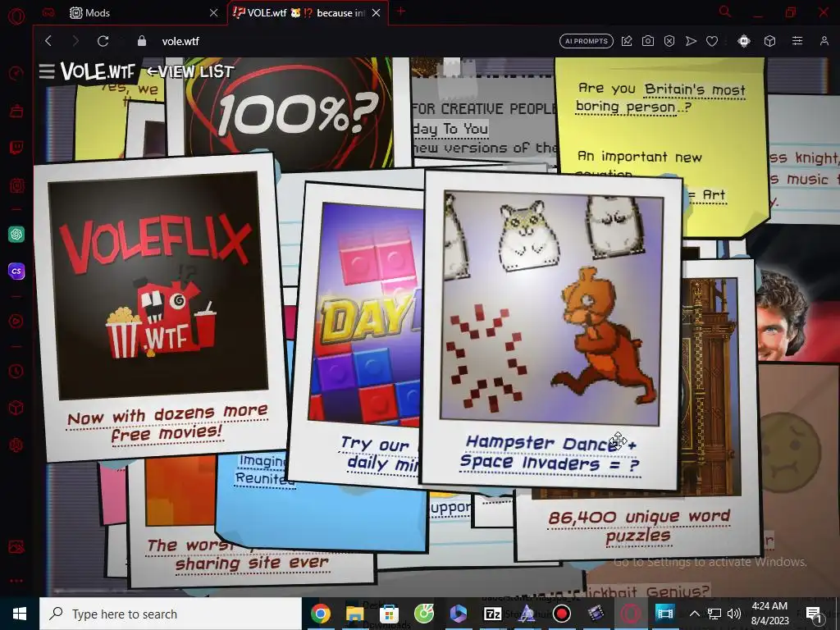Click the 100%? card

[290, 112]
